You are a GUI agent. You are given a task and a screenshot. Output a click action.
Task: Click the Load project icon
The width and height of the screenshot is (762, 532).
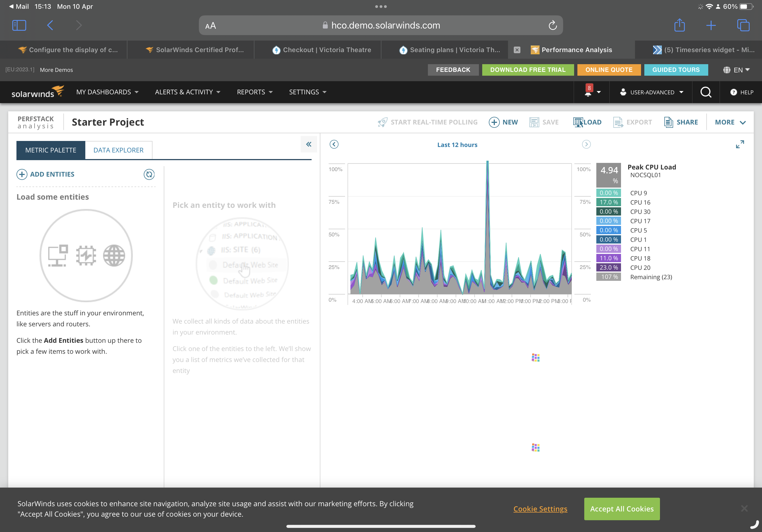click(578, 122)
